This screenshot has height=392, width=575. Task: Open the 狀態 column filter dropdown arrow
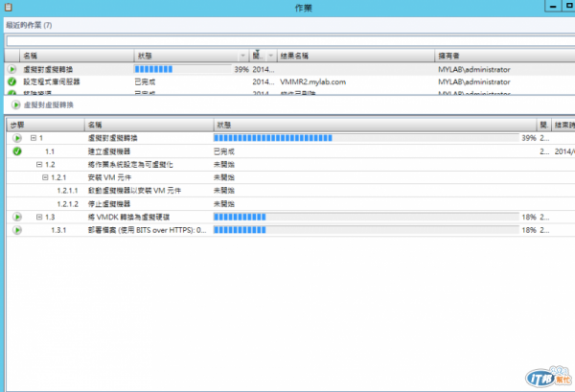pyautogui.click(x=242, y=56)
